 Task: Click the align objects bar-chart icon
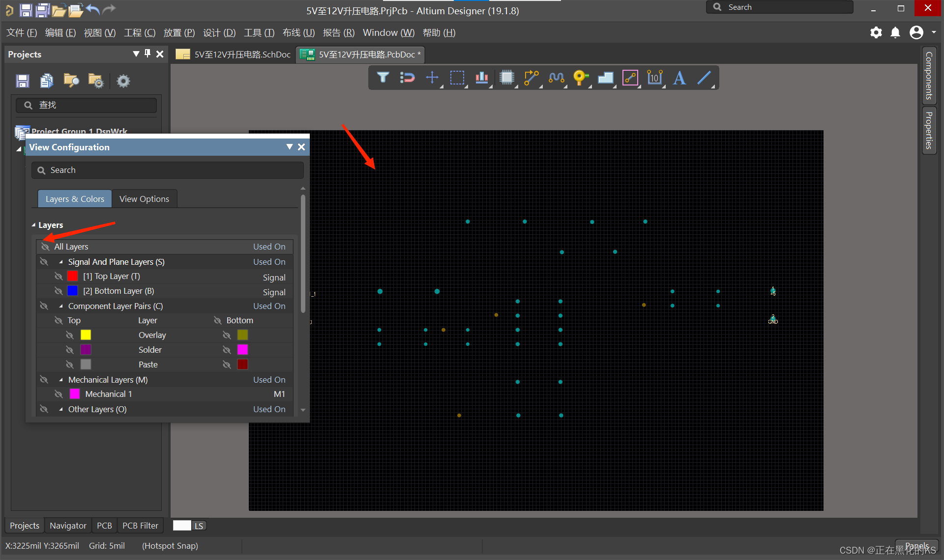[481, 78]
